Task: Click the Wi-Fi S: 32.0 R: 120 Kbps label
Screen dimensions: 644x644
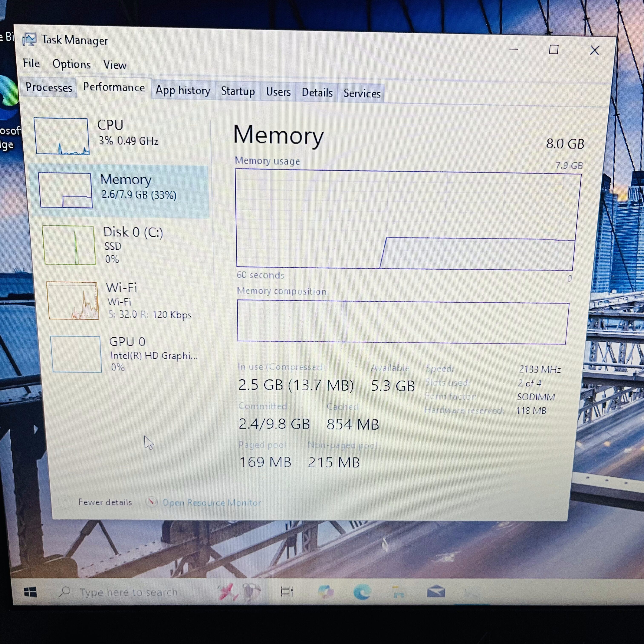Action: pyautogui.click(x=149, y=301)
